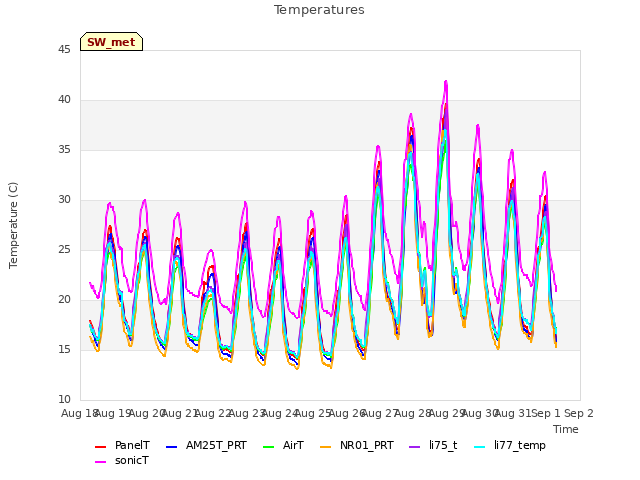Click the 35 y-axis tick label

click(64, 150)
